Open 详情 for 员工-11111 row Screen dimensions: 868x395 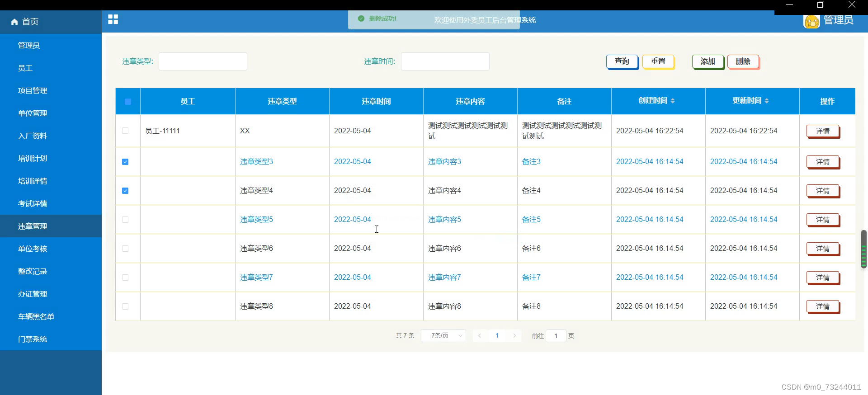pos(823,131)
